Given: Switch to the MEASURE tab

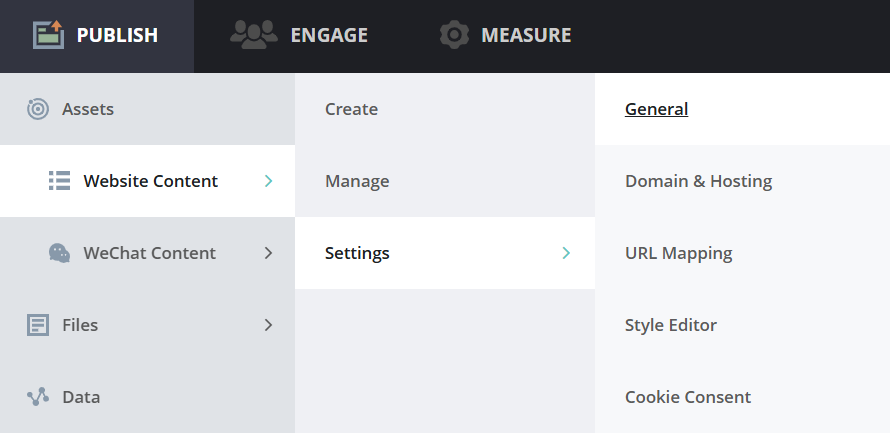Looking at the screenshot, I should 526,35.
